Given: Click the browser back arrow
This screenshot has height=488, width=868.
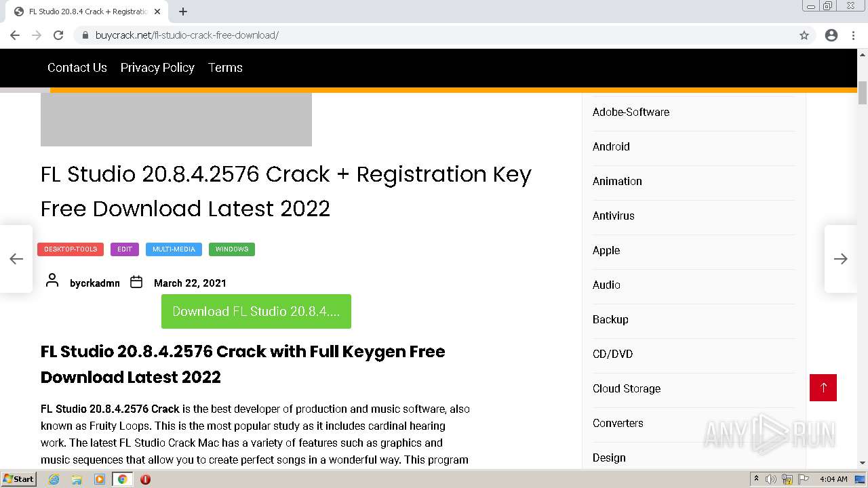Looking at the screenshot, I should 15,35.
